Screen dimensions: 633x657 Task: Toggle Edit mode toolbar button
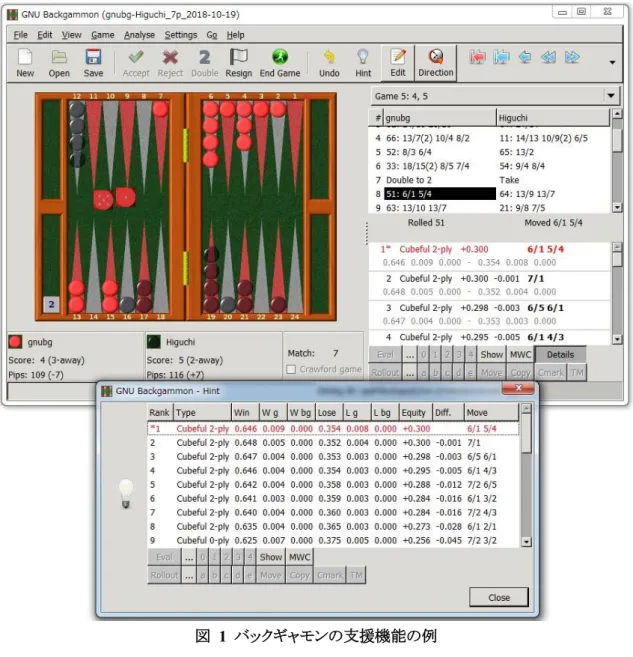point(398,63)
